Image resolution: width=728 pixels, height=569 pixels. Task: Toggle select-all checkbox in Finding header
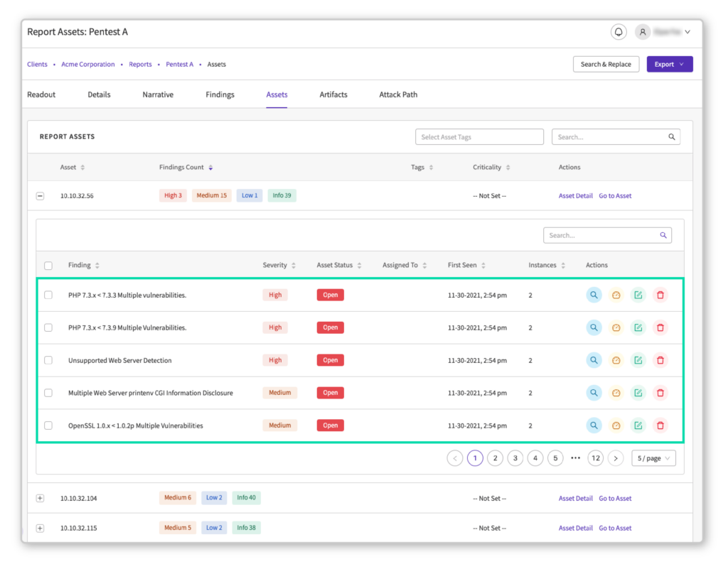pyautogui.click(x=48, y=266)
